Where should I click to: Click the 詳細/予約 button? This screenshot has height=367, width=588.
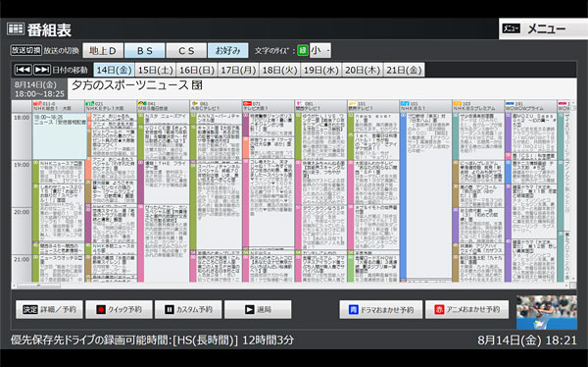click(x=49, y=309)
